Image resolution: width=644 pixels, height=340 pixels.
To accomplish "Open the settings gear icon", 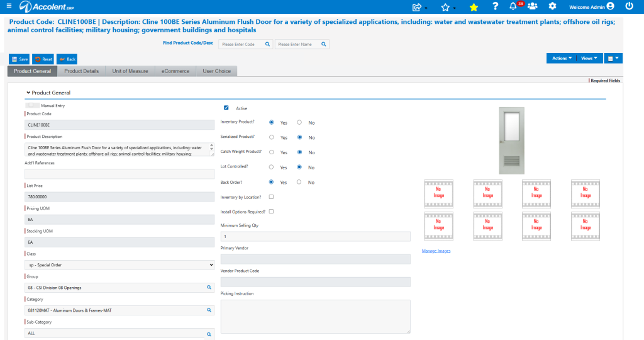I will pyautogui.click(x=552, y=6).
